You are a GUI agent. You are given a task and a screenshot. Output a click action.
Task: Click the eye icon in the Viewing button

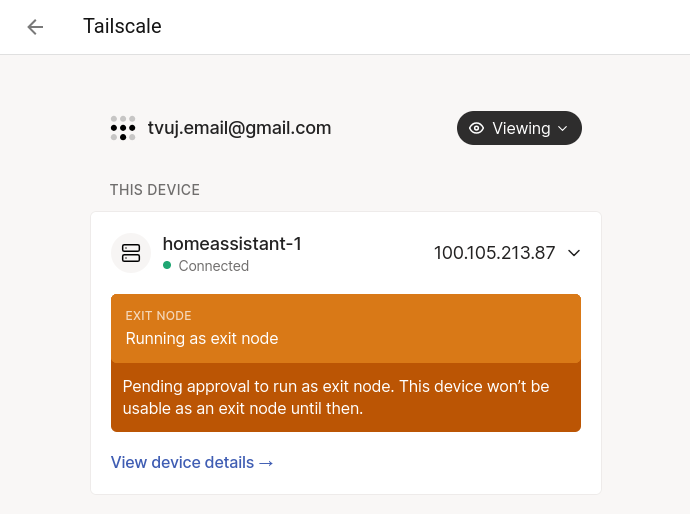click(x=477, y=128)
